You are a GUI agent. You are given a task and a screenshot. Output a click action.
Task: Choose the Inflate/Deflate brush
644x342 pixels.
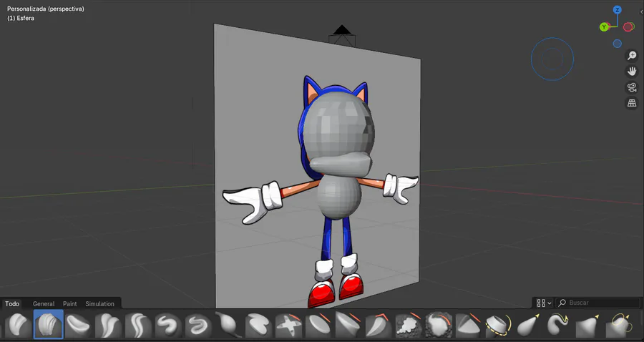click(228, 324)
